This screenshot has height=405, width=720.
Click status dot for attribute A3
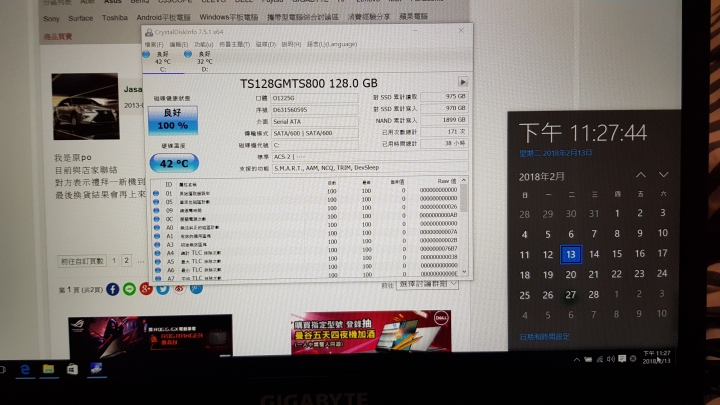click(157, 244)
